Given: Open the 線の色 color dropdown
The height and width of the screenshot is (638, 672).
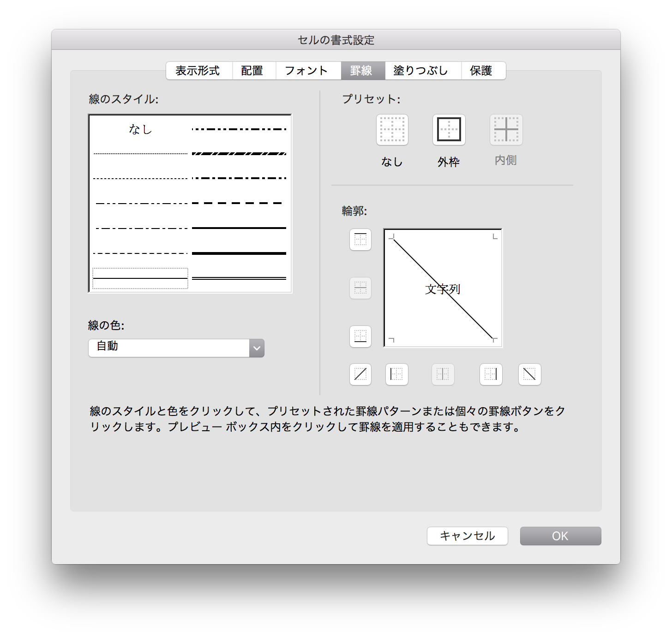Looking at the screenshot, I should point(176,348).
